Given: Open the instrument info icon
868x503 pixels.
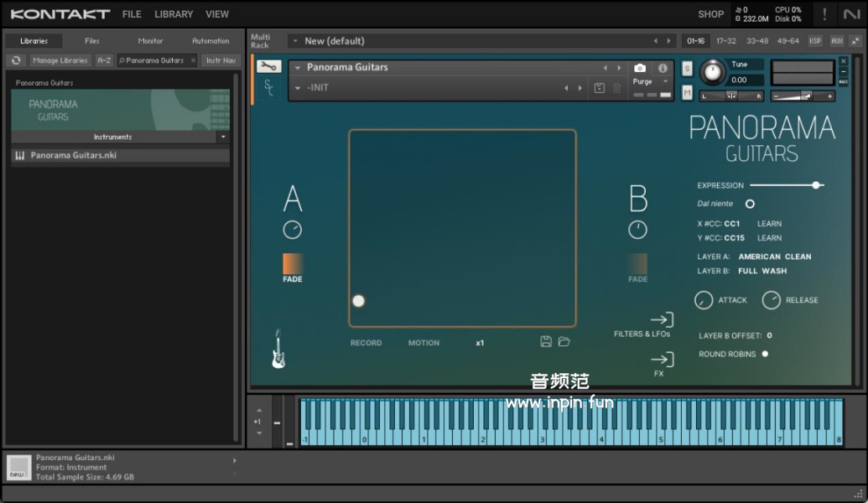Looking at the screenshot, I should (663, 68).
